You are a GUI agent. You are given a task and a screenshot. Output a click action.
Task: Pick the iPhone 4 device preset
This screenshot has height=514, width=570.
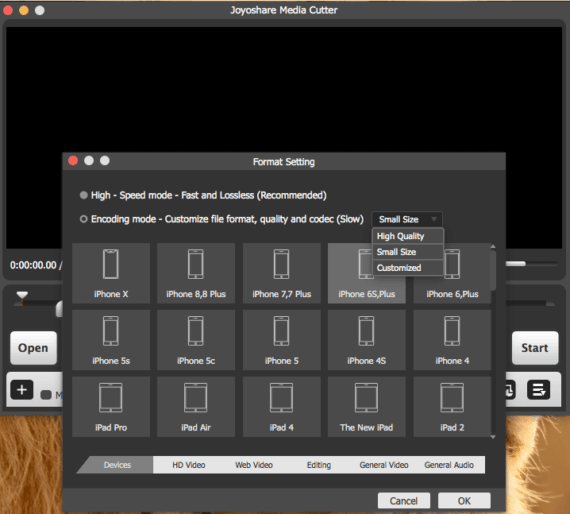pos(452,340)
